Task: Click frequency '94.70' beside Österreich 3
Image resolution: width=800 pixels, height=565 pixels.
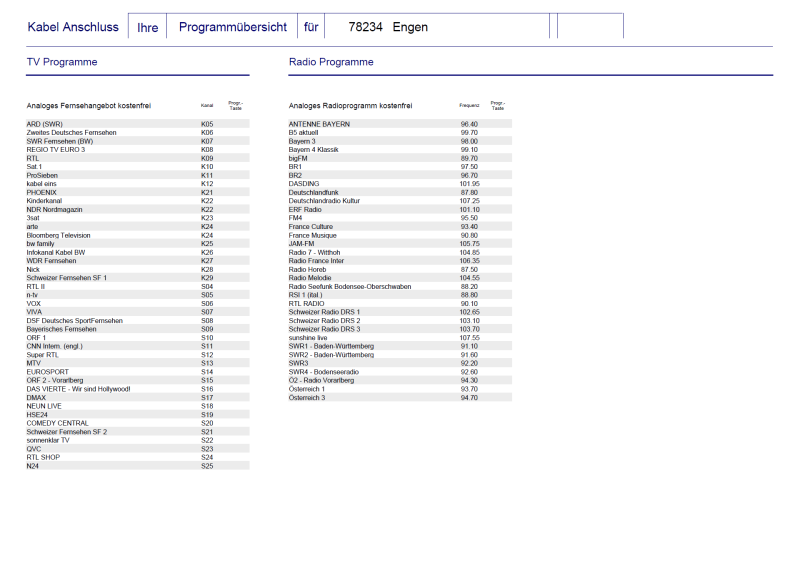Action: 469,398
